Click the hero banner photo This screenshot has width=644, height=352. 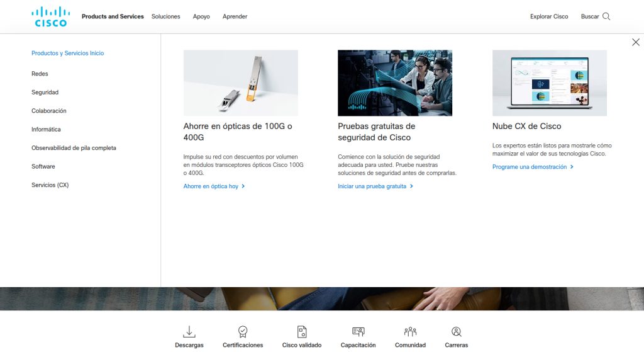coord(322,298)
